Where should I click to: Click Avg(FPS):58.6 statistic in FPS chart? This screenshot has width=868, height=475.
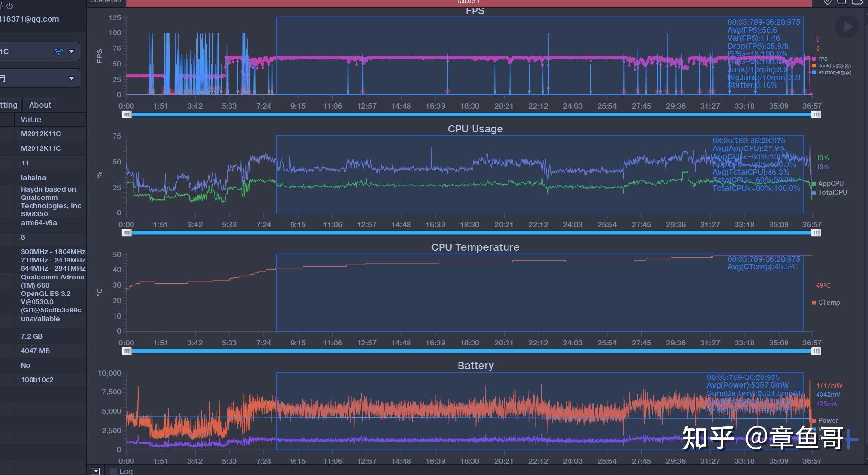click(752, 30)
